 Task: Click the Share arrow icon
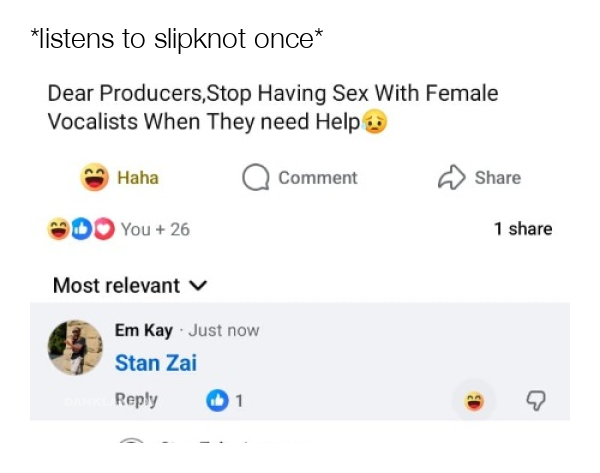452,178
